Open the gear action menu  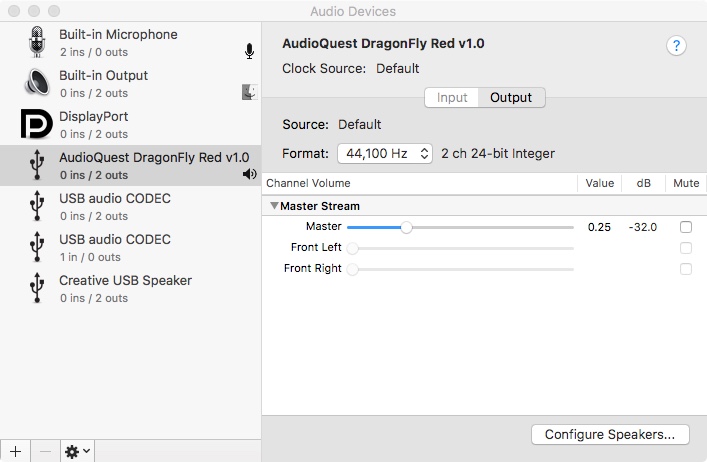pos(77,451)
